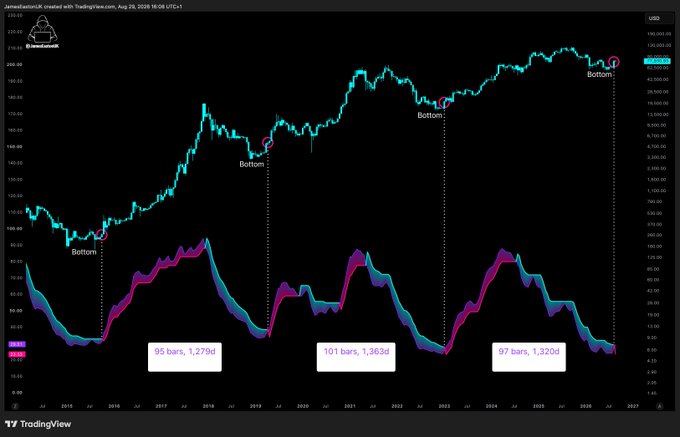Click the 2018 label on time axis
Viewport: 680px width, 437px height.
click(x=208, y=406)
